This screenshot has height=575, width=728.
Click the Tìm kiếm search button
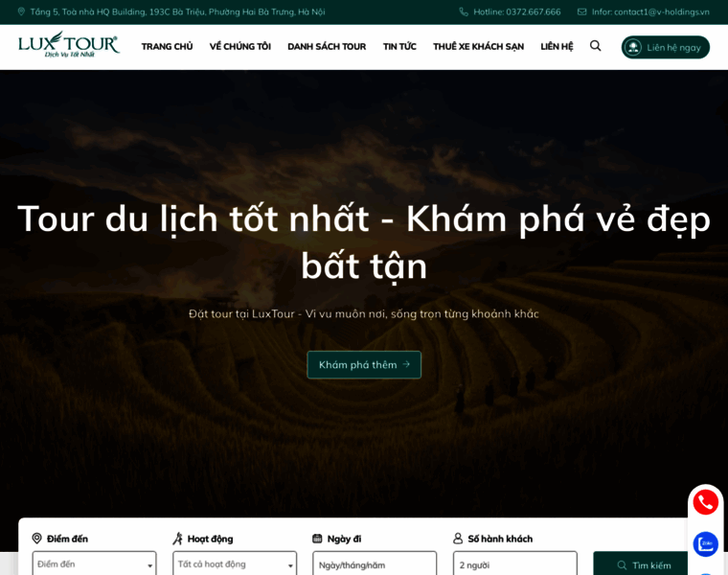coord(643,563)
